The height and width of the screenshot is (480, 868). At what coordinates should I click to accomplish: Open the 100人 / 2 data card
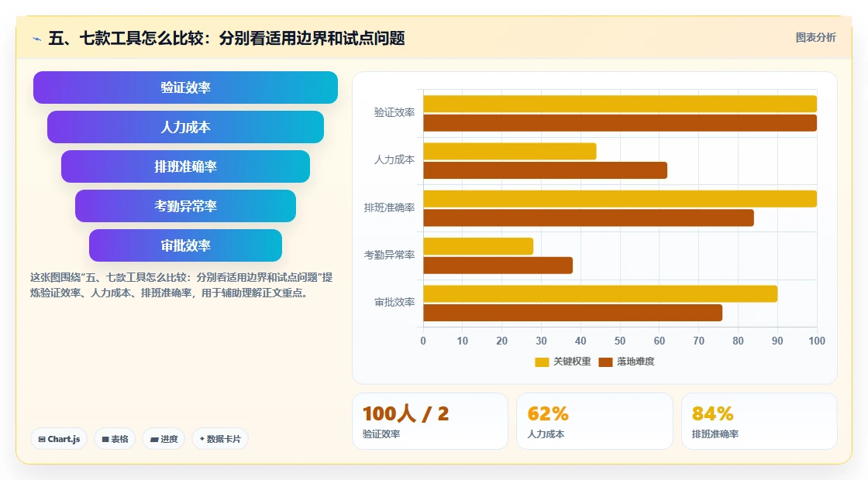(430, 421)
